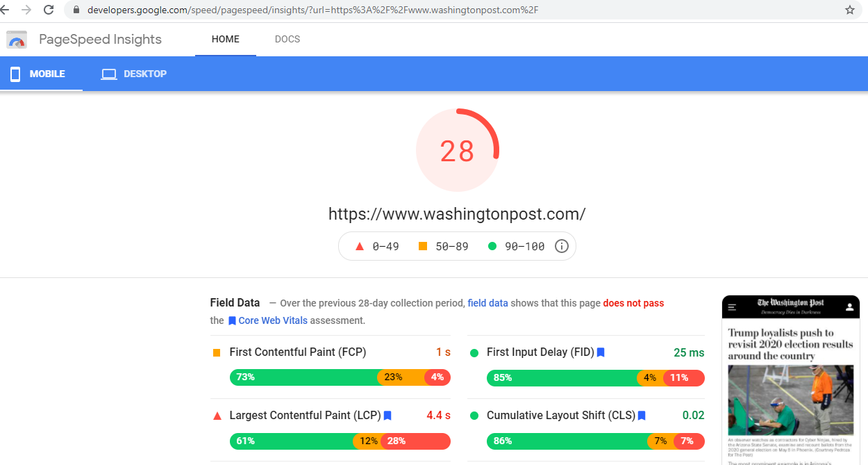868x465 pixels.
Task: Click the green circle beside CLS
Action: pos(474,416)
